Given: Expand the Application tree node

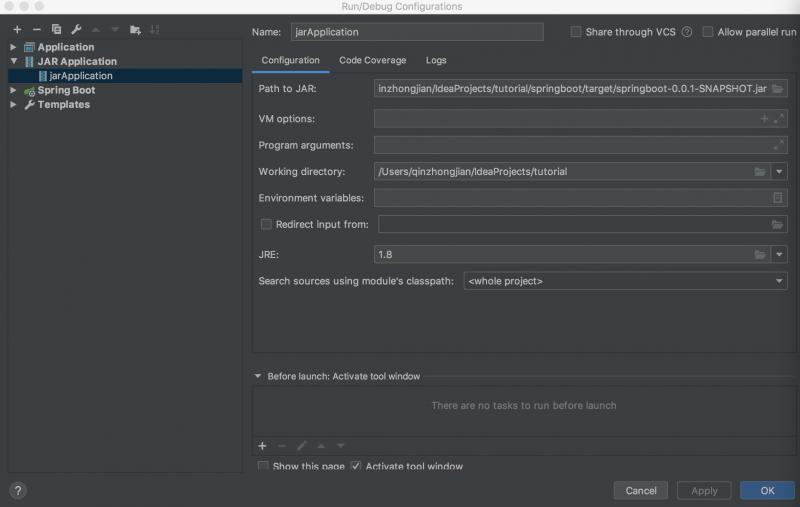Looking at the screenshot, I should click(x=13, y=47).
